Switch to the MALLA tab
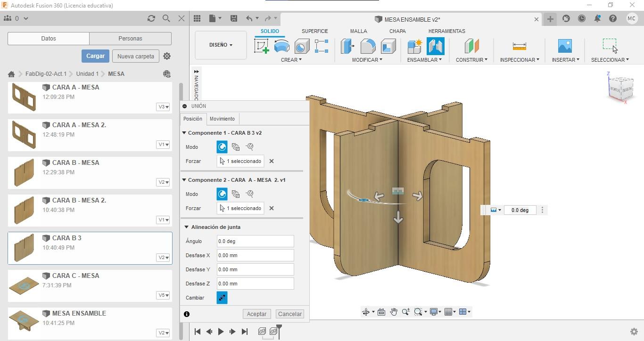This screenshot has width=644, height=341. [359, 31]
